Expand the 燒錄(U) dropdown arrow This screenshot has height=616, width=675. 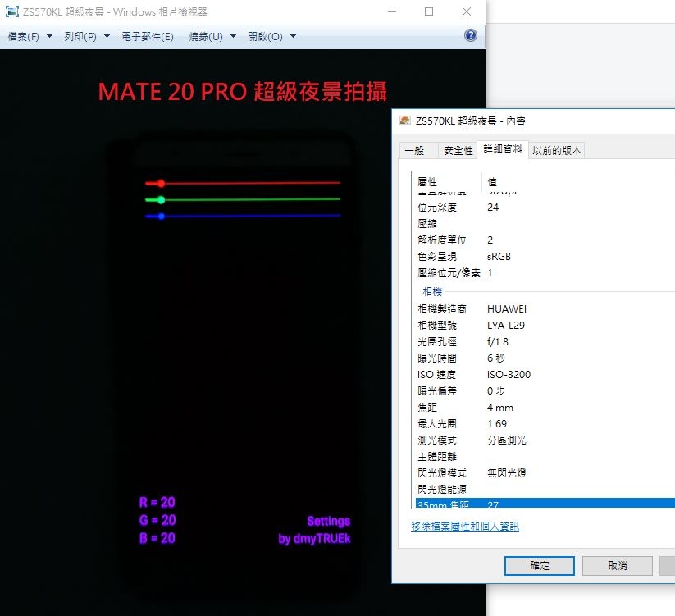(233, 36)
